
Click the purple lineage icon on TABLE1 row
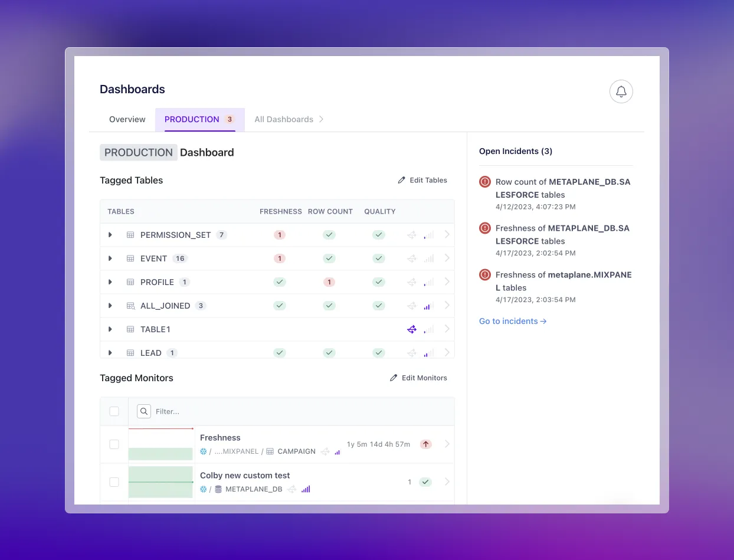[x=411, y=329]
